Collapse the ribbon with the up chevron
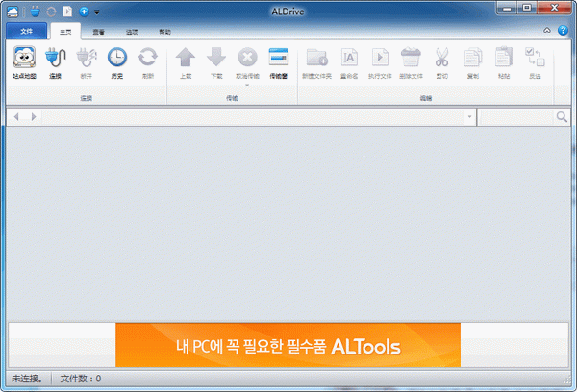 point(547,30)
